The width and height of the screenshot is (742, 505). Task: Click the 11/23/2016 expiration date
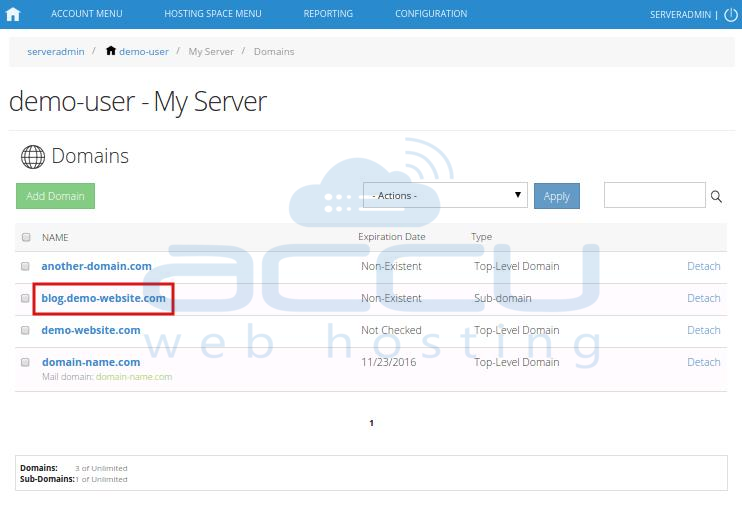pos(389,363)
